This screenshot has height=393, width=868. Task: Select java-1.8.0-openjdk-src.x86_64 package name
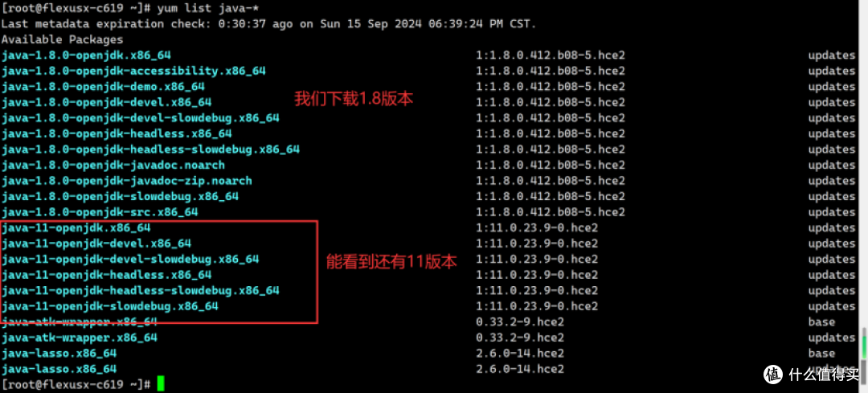coord(100,212)
